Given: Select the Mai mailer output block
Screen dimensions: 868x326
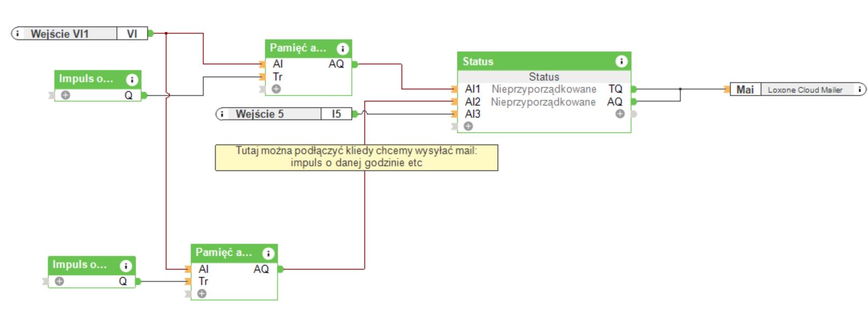Looking at the screenshot, I should [x=745, y=89].
